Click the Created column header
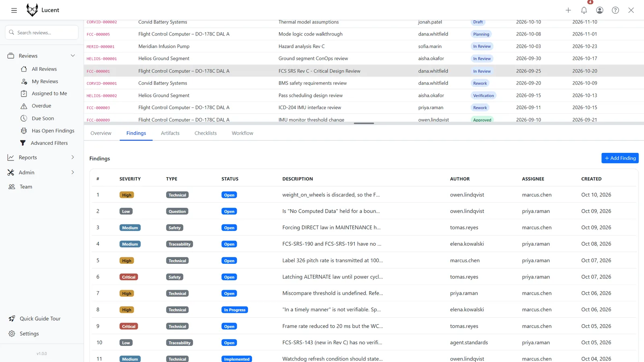The width and height of the screenshot is (644, 362). [x=591, y=179]
